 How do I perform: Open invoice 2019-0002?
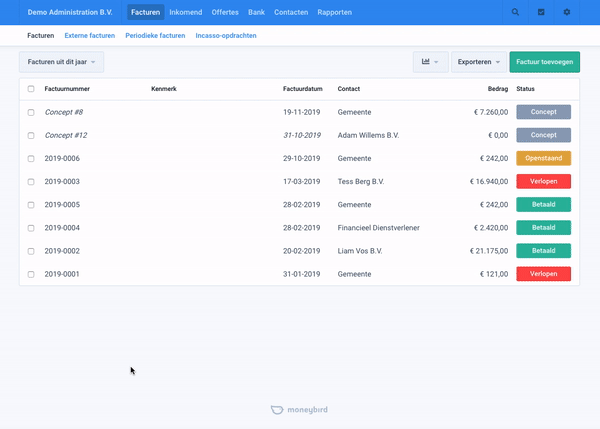pos(62,251)
